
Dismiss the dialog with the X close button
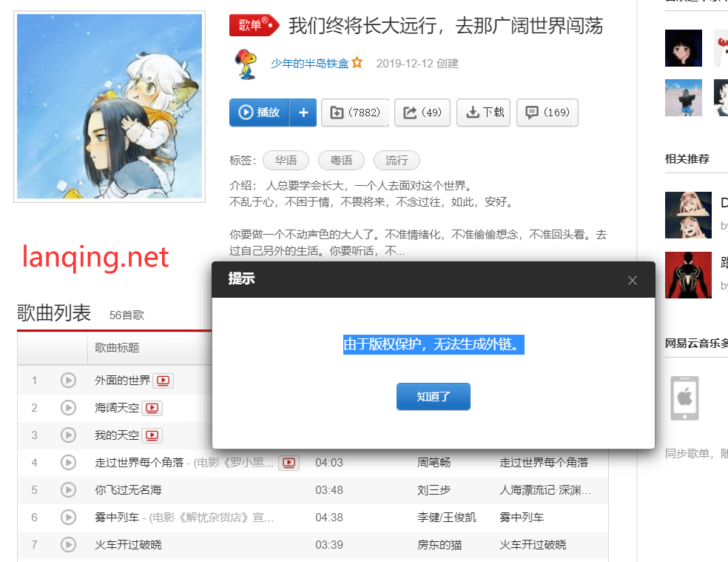pos(633,280)
